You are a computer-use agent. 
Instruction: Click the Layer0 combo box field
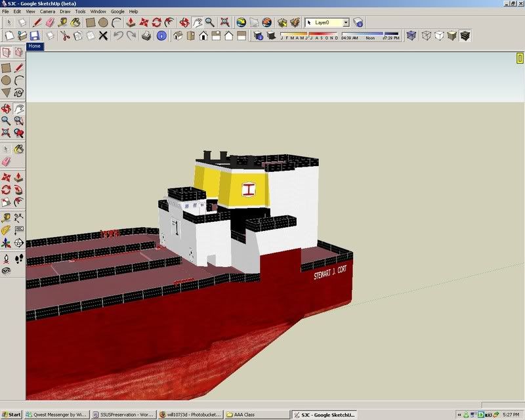(x=327, y=22)
